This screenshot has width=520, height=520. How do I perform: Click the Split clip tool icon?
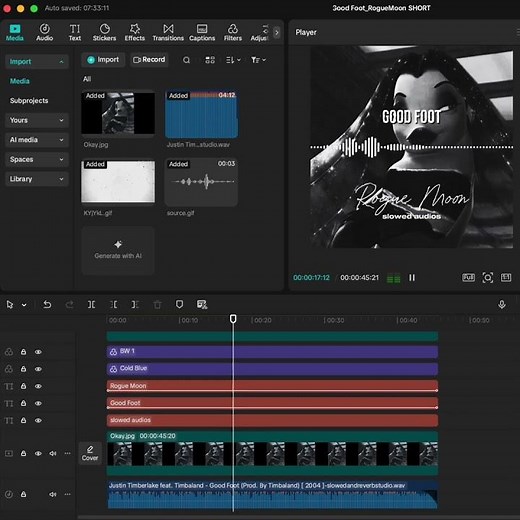click(x=91, y=304)
